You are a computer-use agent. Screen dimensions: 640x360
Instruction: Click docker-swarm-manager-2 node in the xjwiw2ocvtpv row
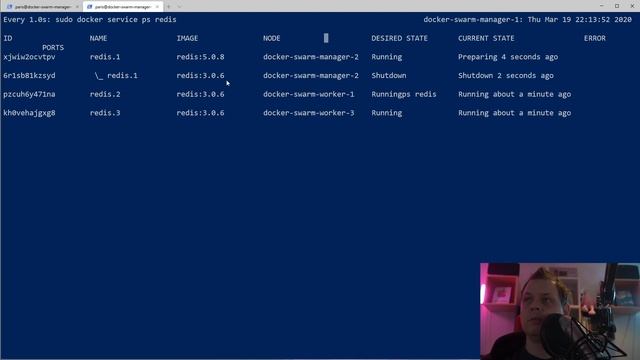coord(311,57)
